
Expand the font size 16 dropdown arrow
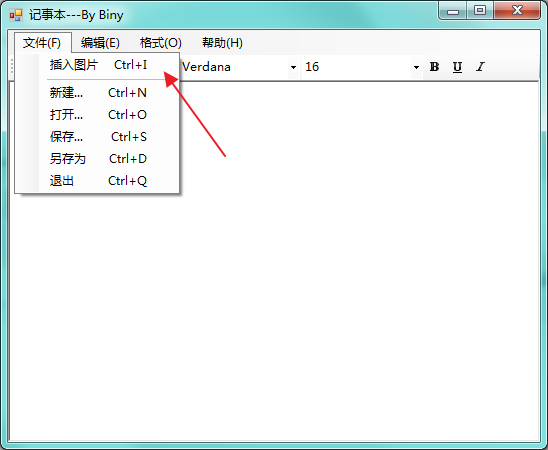416,67
